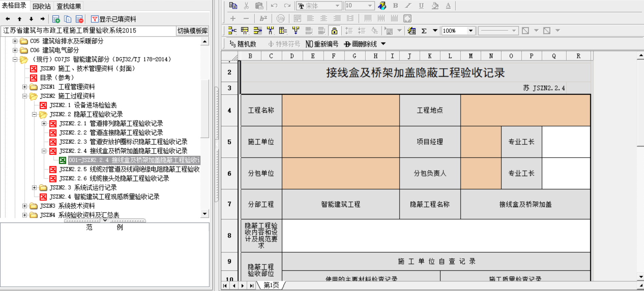Click the Redo arrow icon
The image size is (644, 291).
287,6
